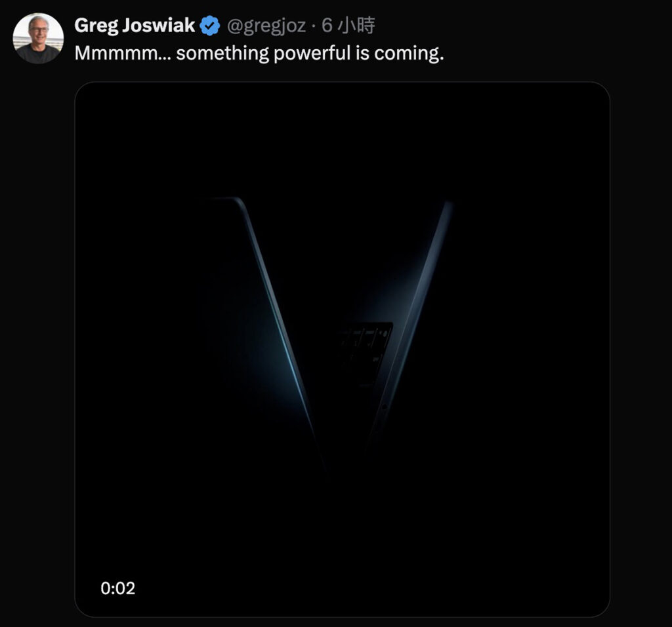Open Greg Joswiak's profile avatar photo
Image resolution: width=672 pixels, height=627 pixels.
(x=38, y=38)
